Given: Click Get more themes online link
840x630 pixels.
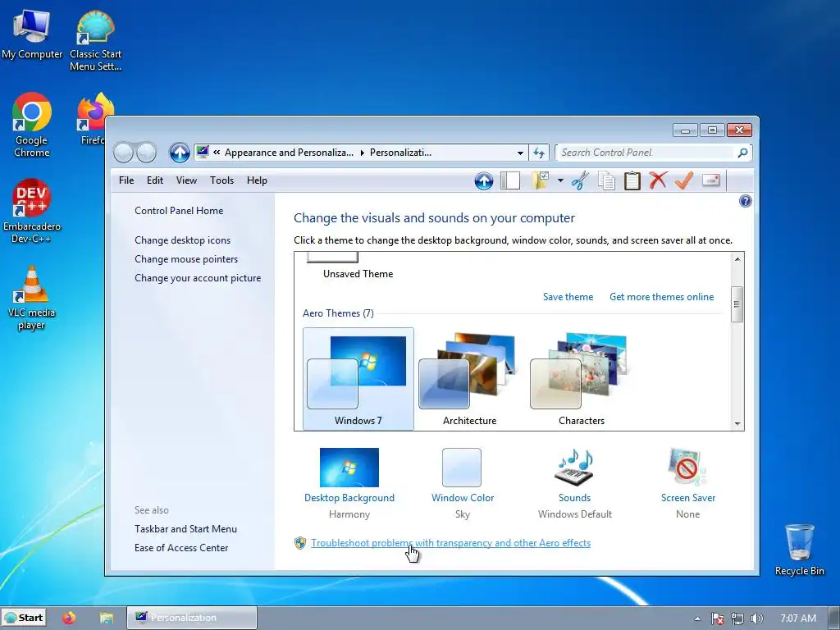Looking at the screenshot, I should pyautogui.click(x=662, y=297).
